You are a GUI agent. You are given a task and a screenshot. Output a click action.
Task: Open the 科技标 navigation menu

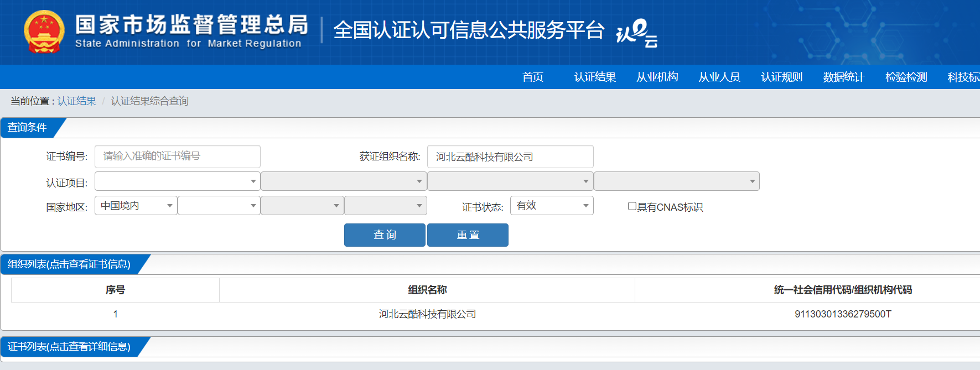963,77
